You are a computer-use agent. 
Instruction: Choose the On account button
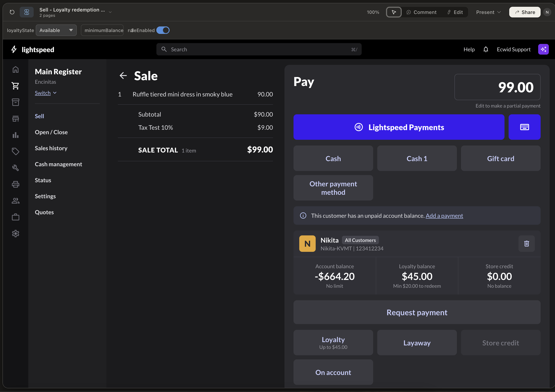click(333, 372)
